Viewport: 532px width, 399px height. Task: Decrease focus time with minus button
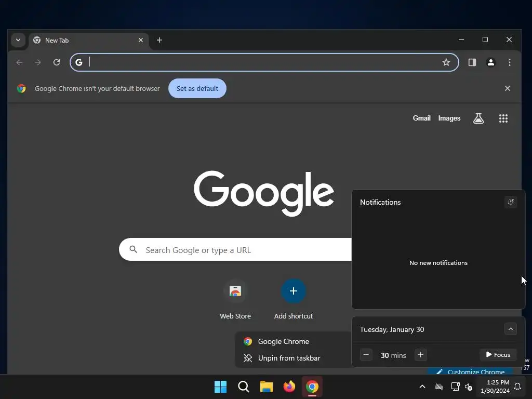pos(366,355)
